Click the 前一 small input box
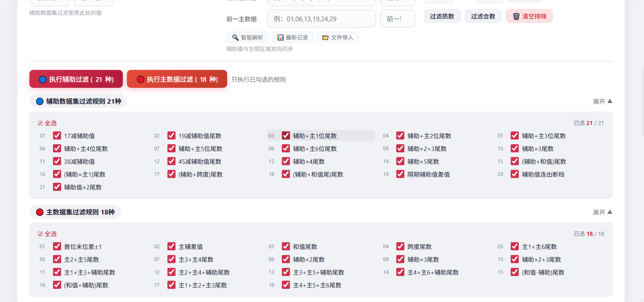Image resolution: width=644 pixels, height=302 pixels. click(398, 19)
